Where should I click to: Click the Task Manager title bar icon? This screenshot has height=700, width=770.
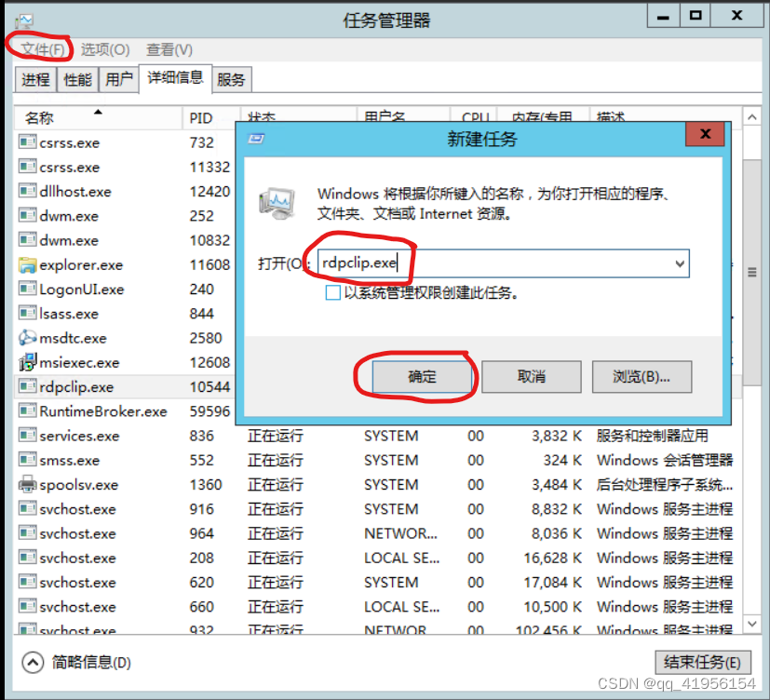23,20
